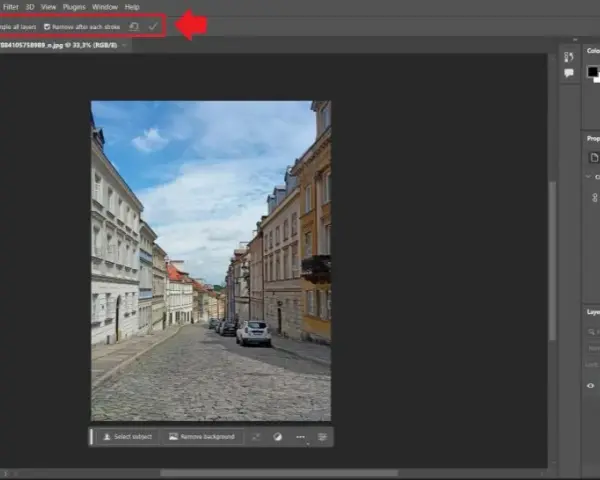Toggle Remove after each stroke checkbox
This screenshot has width=600, height=480.
point(47,27)
